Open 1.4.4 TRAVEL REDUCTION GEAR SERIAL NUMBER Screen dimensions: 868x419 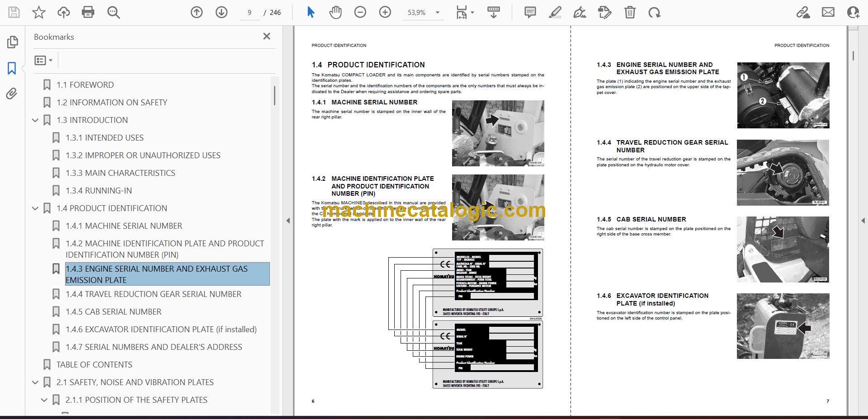coord(153,294)
